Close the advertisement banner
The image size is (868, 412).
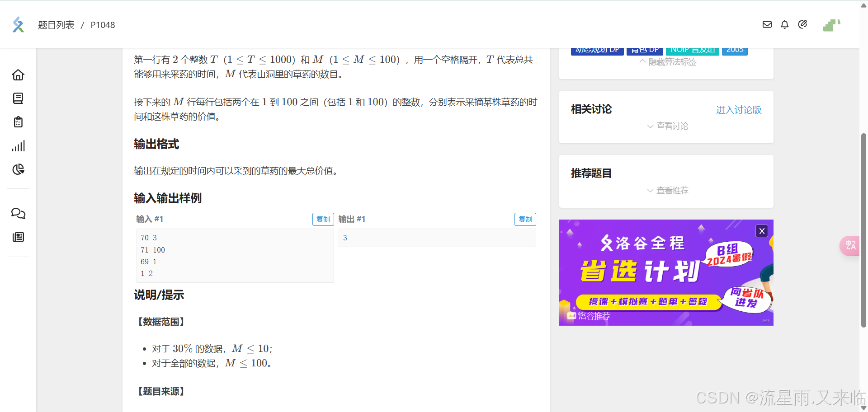(762, 231)
